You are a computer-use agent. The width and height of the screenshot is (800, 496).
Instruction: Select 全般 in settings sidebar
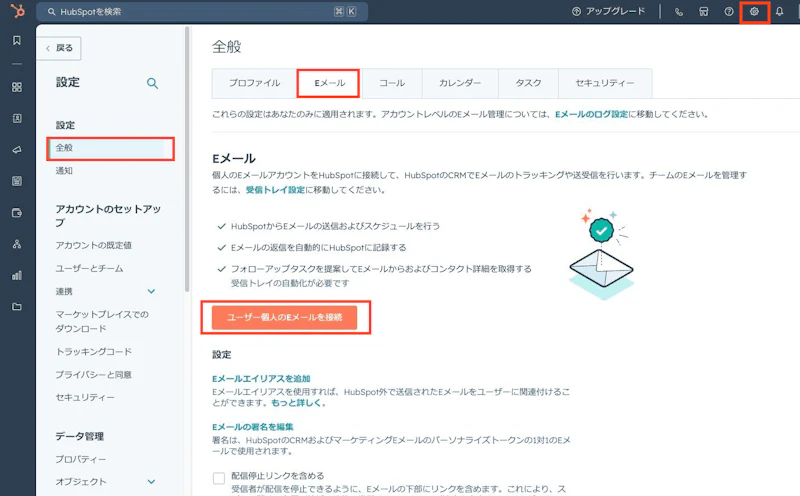tap(110, 148)
